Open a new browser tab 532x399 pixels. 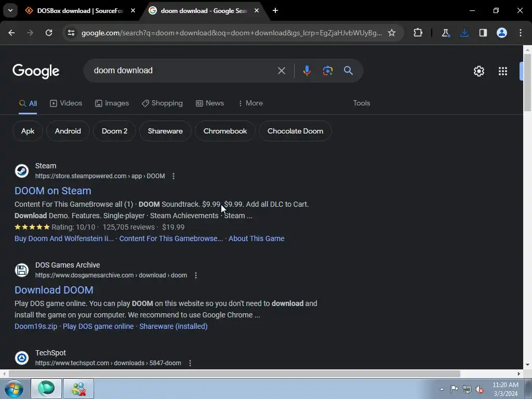[x=275, y=10]
